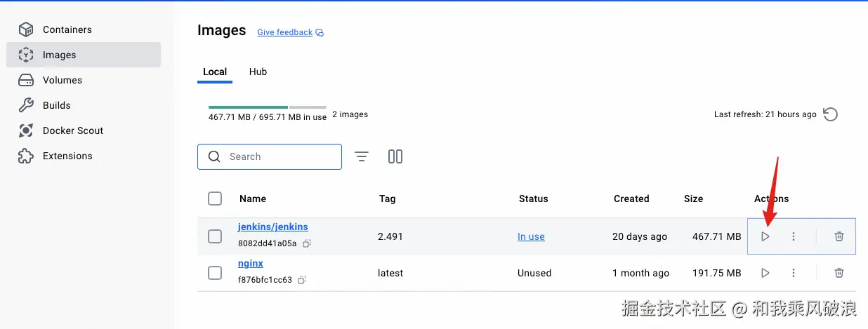868x329 pixels.
Task: Delete the nginx image
Action: tap(839, 273)
